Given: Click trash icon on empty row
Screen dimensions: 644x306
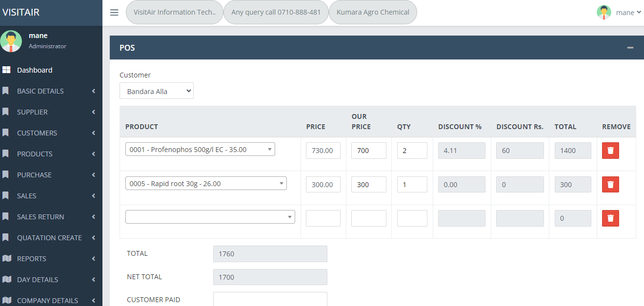Looking at the screenshot, I should [x=610, y=218].
